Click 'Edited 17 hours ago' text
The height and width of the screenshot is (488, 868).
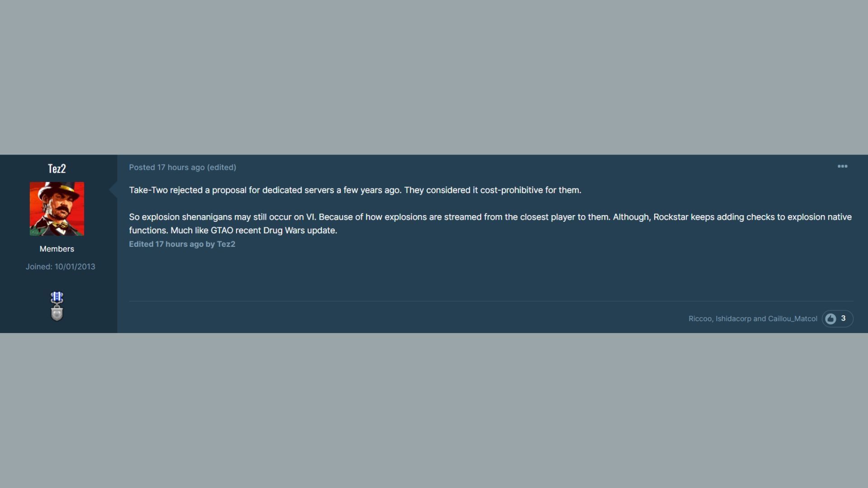click(x=166, y=244)
